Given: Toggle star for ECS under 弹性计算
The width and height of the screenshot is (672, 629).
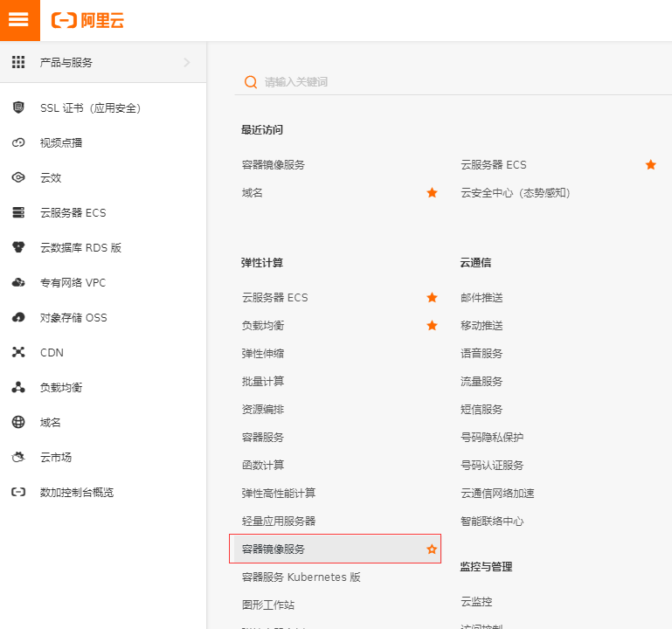Looking at the screenshot, I should coord(432,298).
